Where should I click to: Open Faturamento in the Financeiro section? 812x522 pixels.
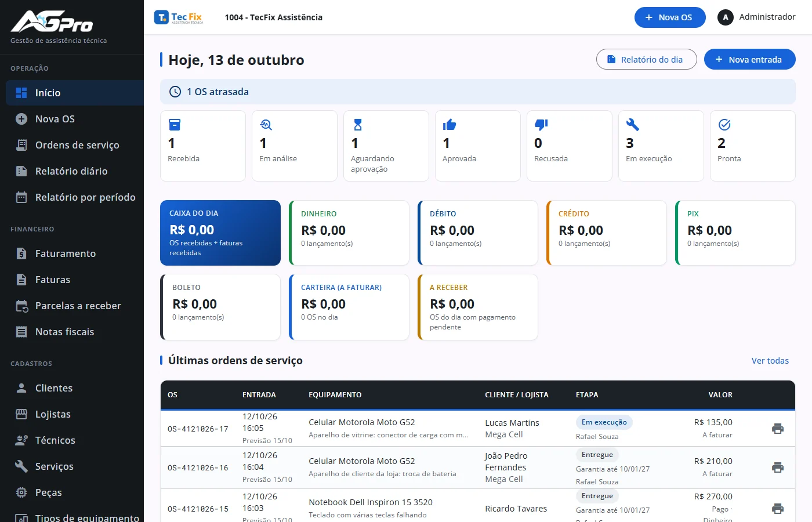[75, 253]
